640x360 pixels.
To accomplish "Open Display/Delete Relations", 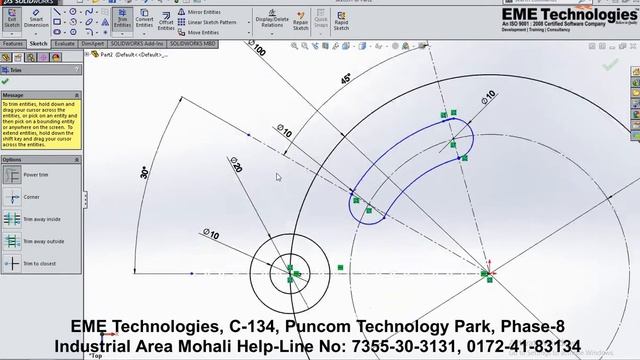I will (272, 19).
